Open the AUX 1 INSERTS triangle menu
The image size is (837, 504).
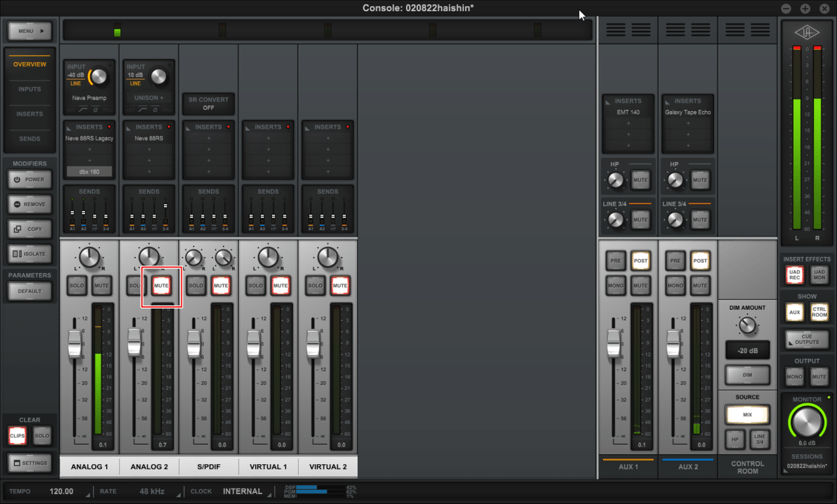[x=608, y=101]
